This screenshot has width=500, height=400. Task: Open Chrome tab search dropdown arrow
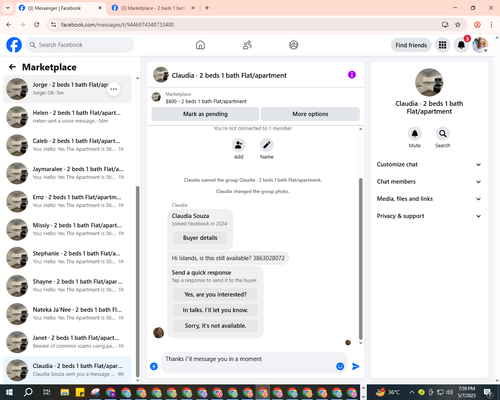tap(8, 8)
